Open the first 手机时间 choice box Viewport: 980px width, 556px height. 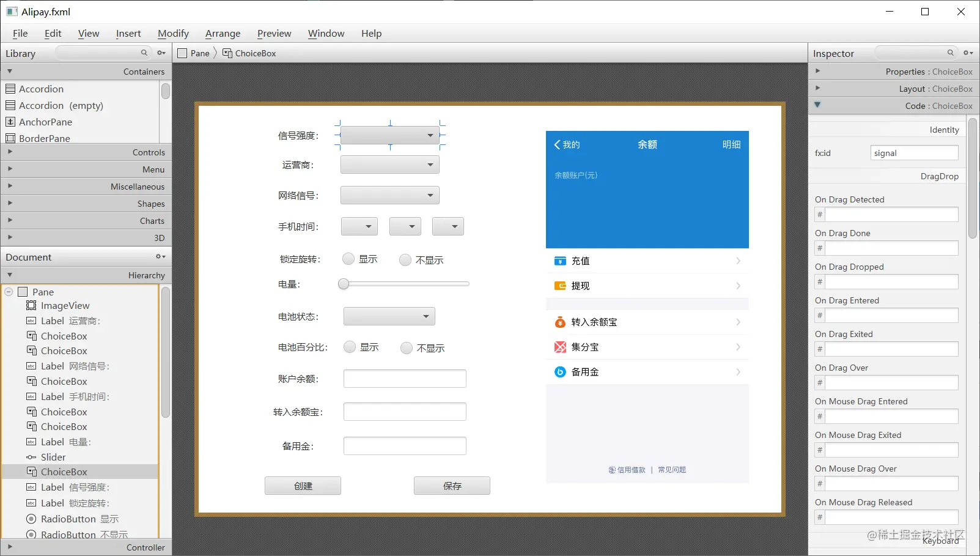pyautogui.click(x=359, y=226)
